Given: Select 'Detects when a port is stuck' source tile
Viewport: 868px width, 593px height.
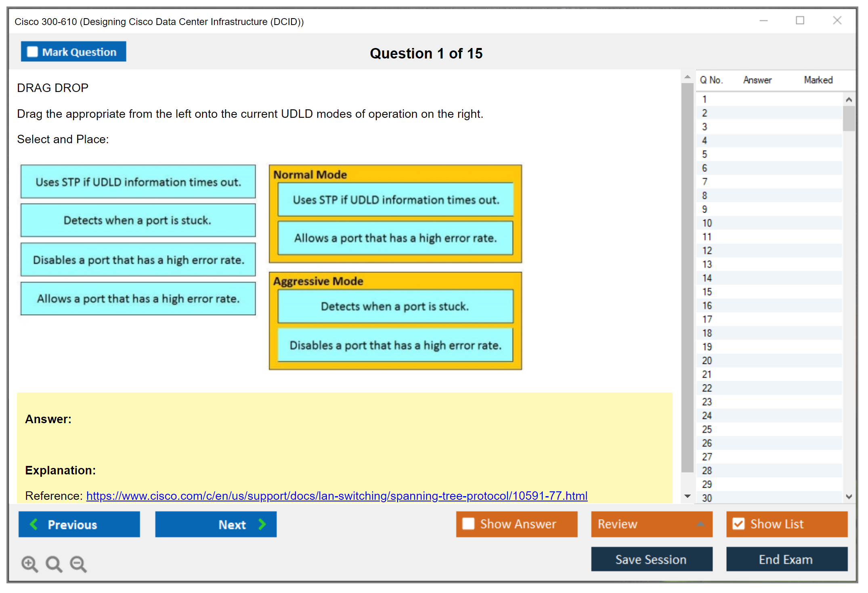Looking at the screenshot, I should tap(138, 220).
